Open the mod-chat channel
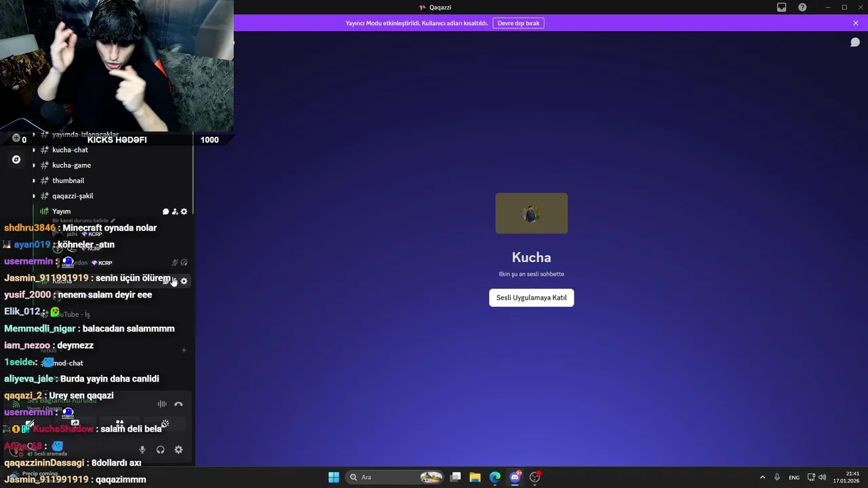 [68, 363]
